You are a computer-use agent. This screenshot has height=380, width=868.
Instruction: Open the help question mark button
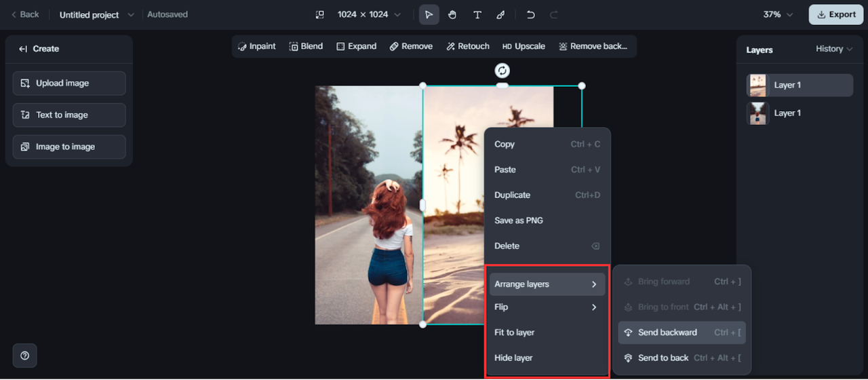point(25,356)
